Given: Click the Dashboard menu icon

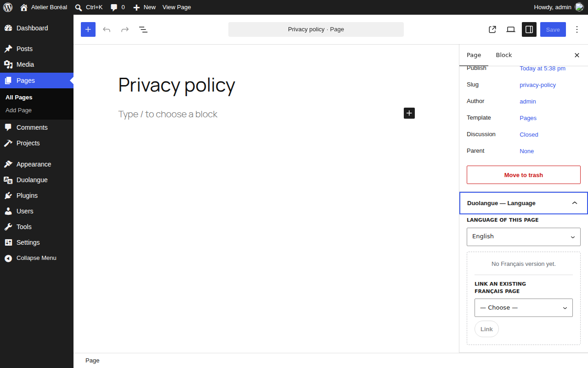Looking at the screenshot, I should pos(8,28).
